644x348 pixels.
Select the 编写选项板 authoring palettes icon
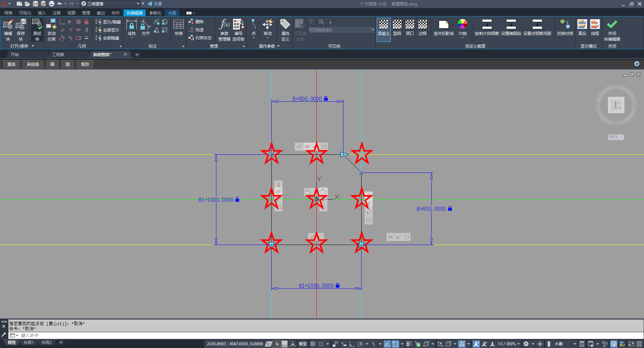click(x=238, y=30)
